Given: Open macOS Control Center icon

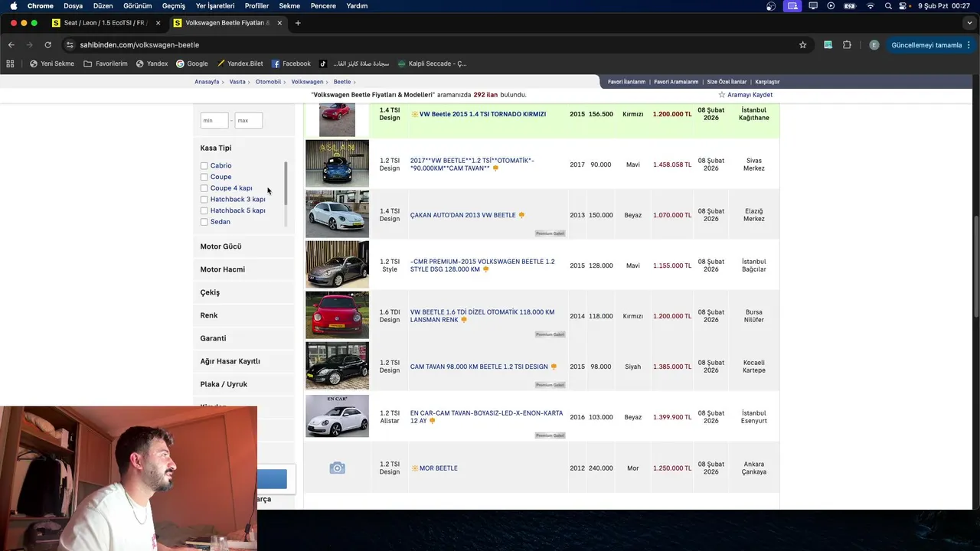Looking at the screenshot, I should [904, 6].
